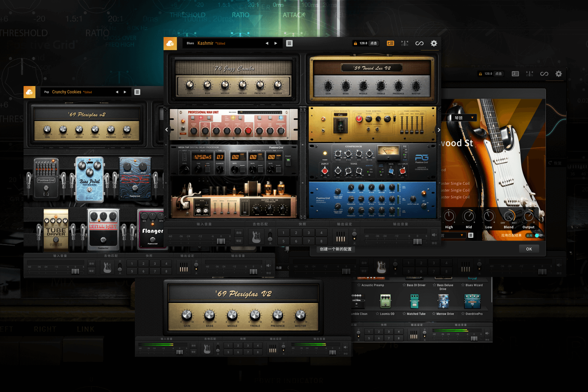This screenshot has height=392, width=588.
Task: Go to next preset in Kashmir window
Action: point(276,43)
